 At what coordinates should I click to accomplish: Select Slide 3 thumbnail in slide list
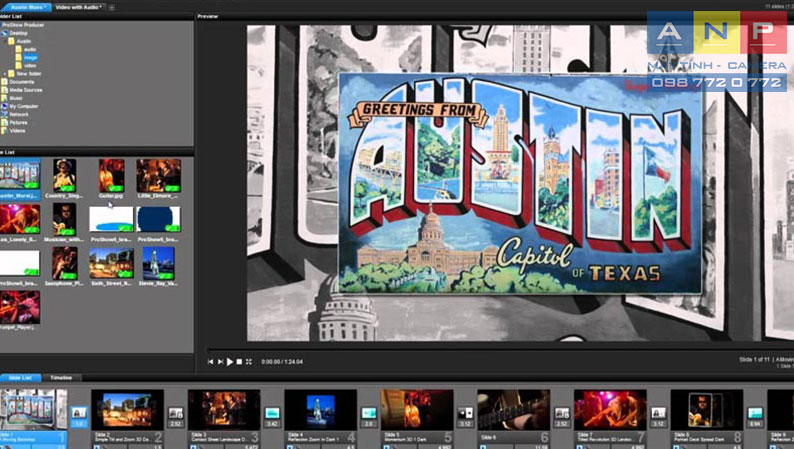click(x=224, y=410)
